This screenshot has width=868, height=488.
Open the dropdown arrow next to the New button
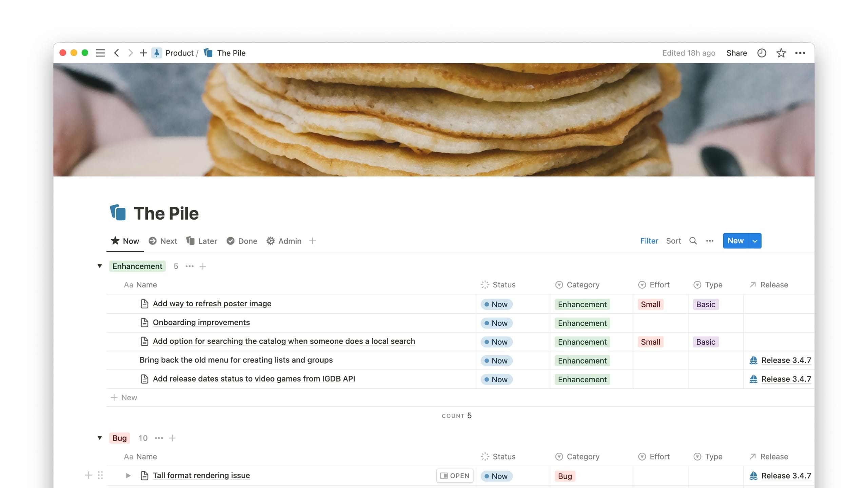click(755, 241)
